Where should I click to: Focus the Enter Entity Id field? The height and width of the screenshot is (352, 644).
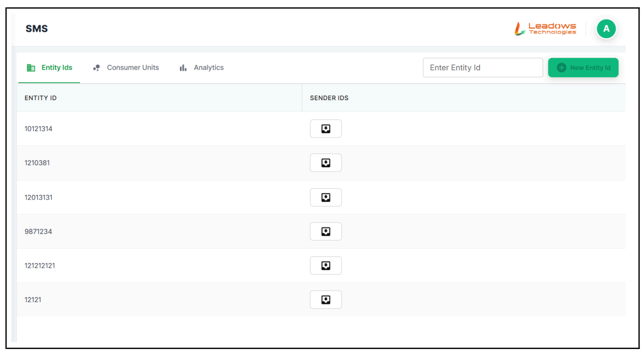(x=483, y=68)
